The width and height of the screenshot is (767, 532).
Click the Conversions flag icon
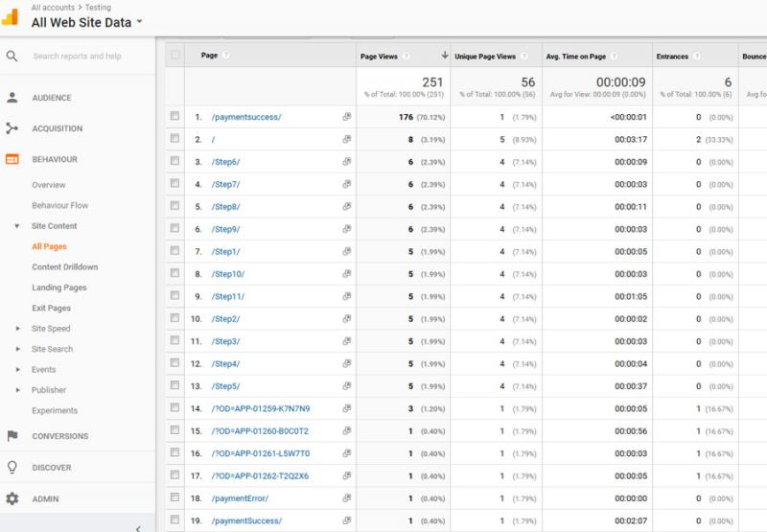[12, 436]
